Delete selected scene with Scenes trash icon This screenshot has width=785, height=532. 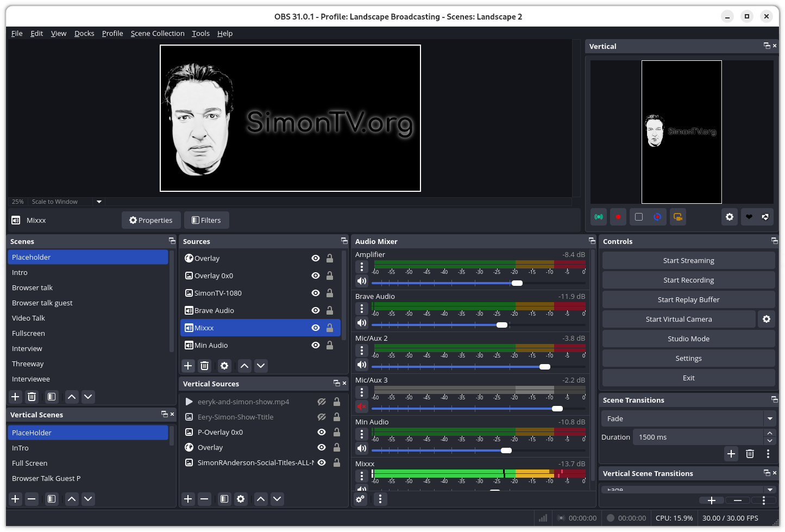click(x=32, y=397)
